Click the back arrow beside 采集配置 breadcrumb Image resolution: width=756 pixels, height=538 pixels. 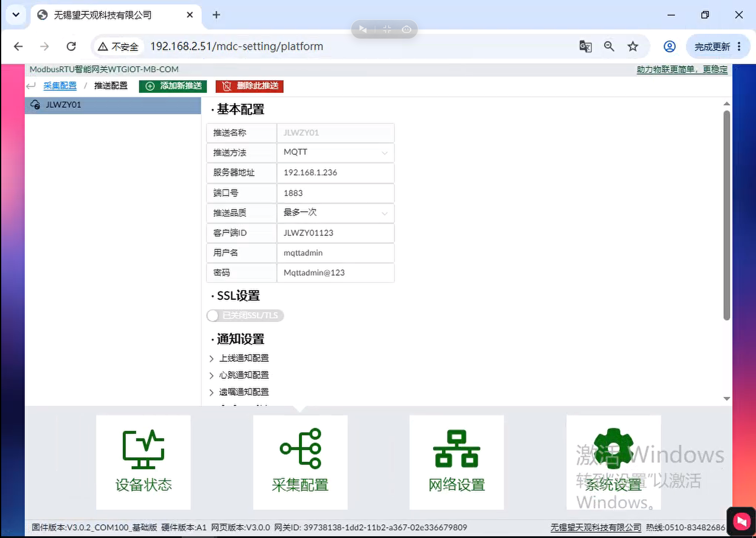click(31, 86)
